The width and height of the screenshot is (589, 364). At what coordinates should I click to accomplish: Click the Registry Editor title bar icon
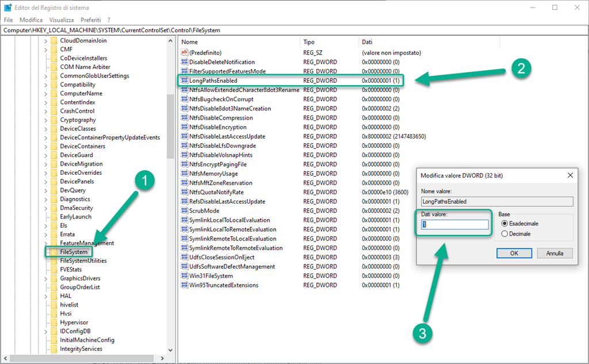point(8,7)
